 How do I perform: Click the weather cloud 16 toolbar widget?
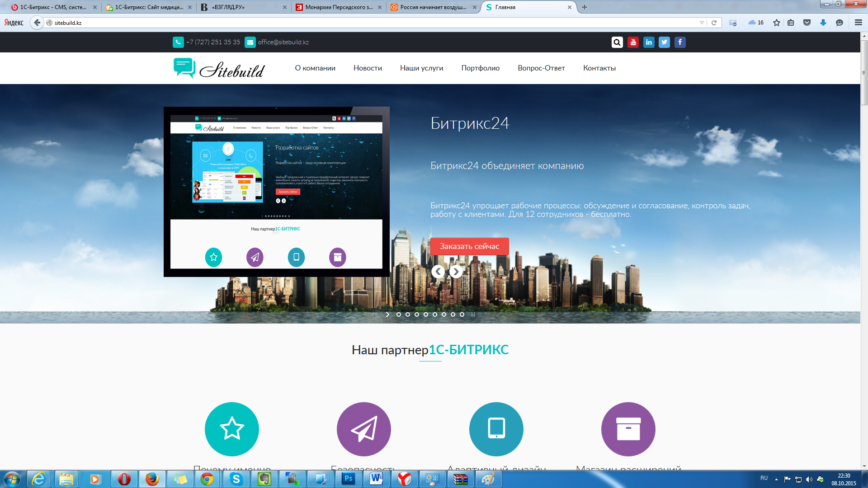click(756, 23)
